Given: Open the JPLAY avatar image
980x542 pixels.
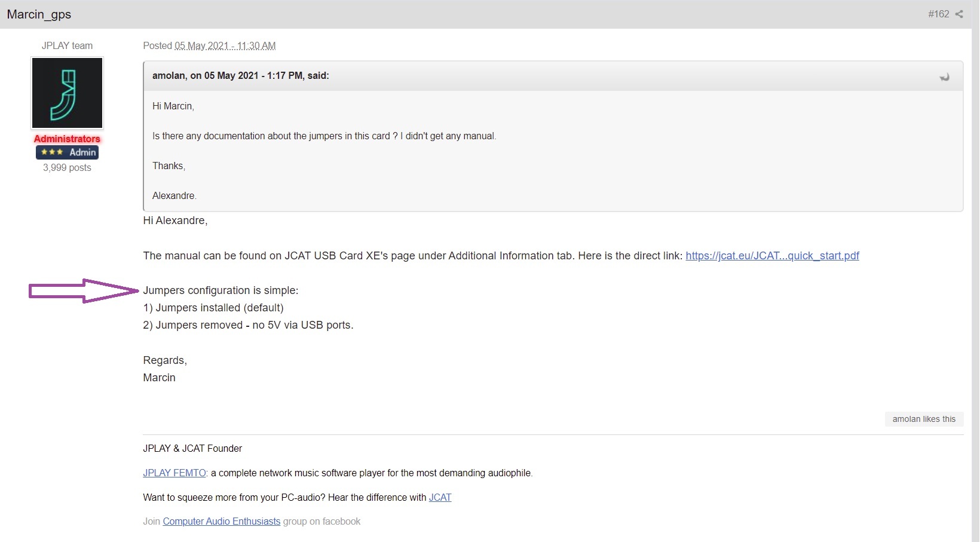Looking at the screenshot, I should tap(67, 93).
